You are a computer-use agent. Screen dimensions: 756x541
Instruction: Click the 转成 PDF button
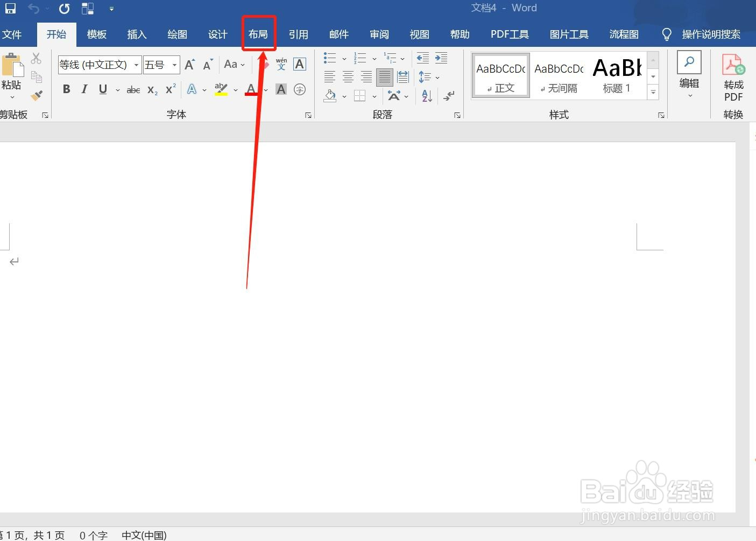(x=733, y=78)
